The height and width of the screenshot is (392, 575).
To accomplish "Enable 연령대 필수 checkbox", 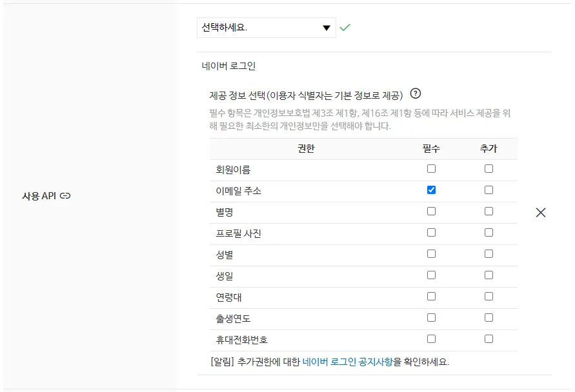I will (x=431, y=297).
